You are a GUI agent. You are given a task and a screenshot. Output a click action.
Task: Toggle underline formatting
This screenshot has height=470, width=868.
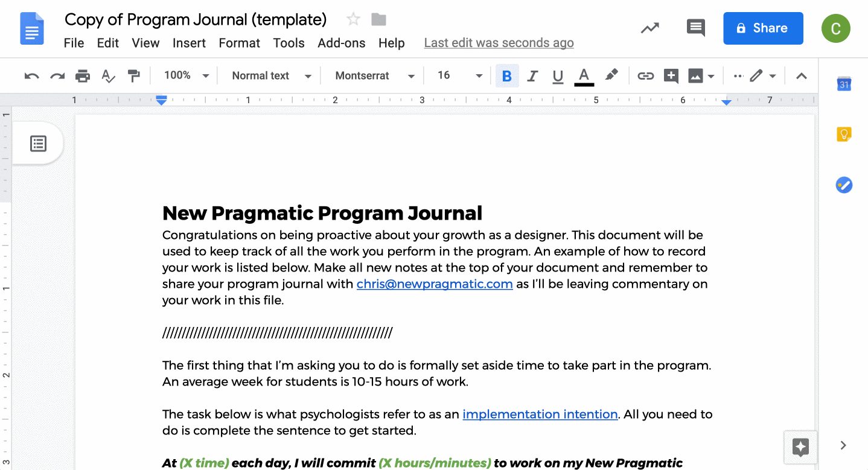coord(558,76)
